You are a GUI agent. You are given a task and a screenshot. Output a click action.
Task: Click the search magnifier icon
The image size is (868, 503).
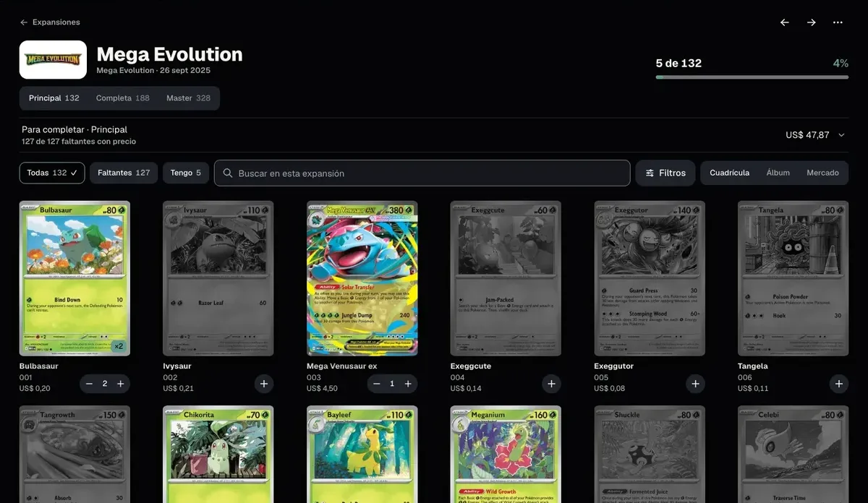tap(228, 173)
